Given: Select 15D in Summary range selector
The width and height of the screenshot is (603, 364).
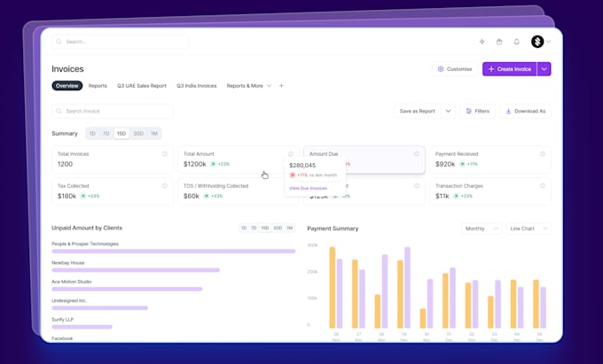Looking at the screenshot, I should [121, 134].
